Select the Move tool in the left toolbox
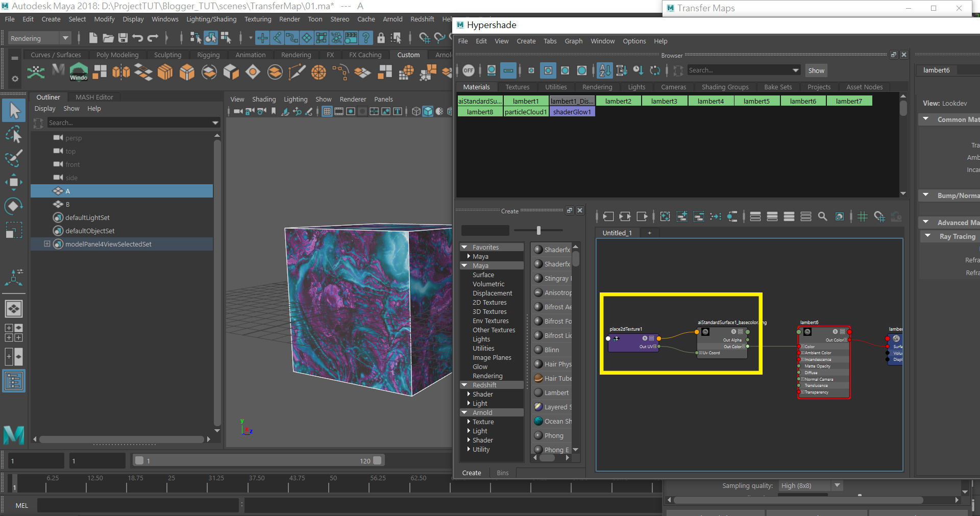The image size is (980, 516). point(14,182)
